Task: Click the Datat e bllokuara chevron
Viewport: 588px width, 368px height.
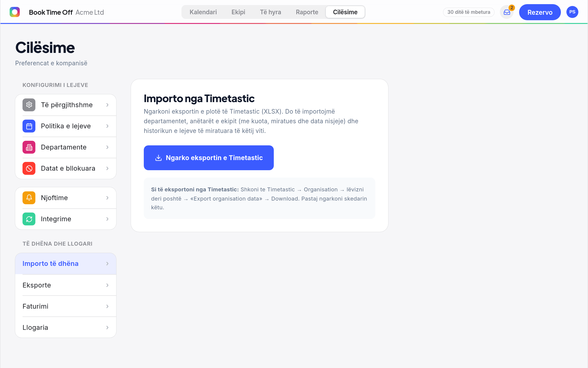Action: (107, 168)
